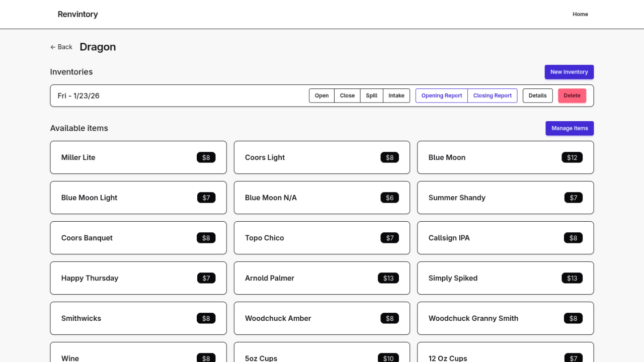
Task: Click the $13 price badge on Simply Spiked
Action: [x=572, y=278]
